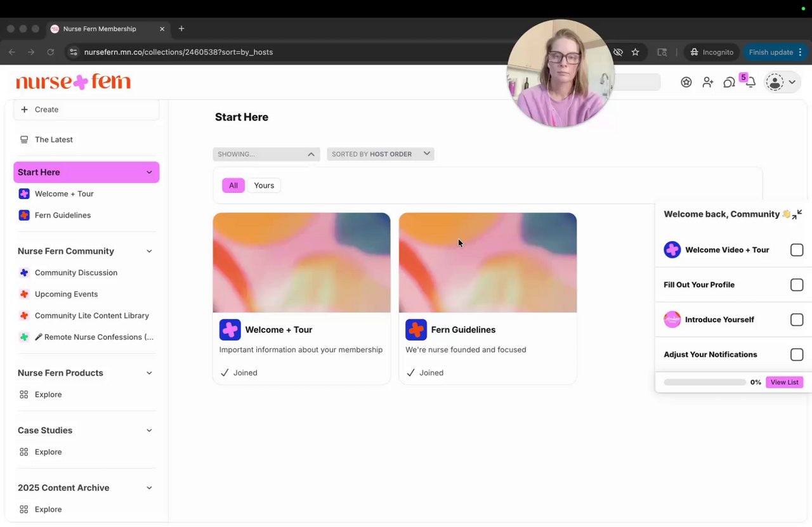Collapse the Start Here section
812x527 pixels.
[149, 172]
